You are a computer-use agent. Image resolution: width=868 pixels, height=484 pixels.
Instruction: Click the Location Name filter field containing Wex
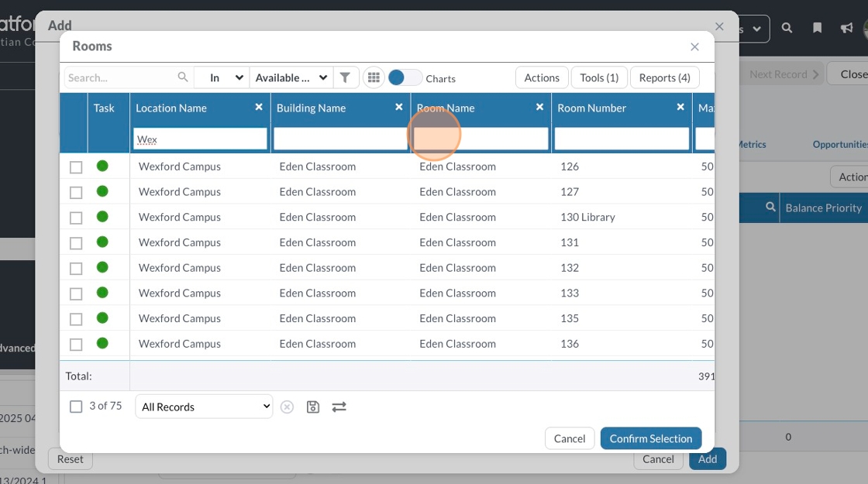click(200, 139)
